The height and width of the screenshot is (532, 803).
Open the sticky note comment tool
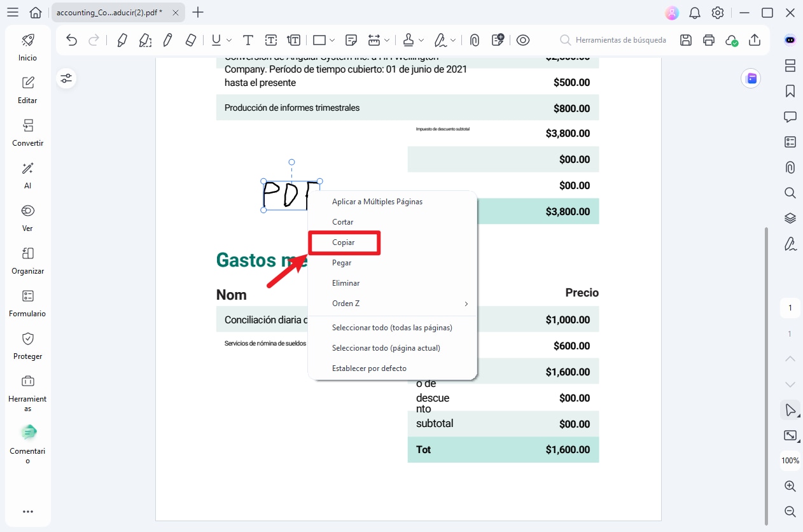(x=351, y=40)
